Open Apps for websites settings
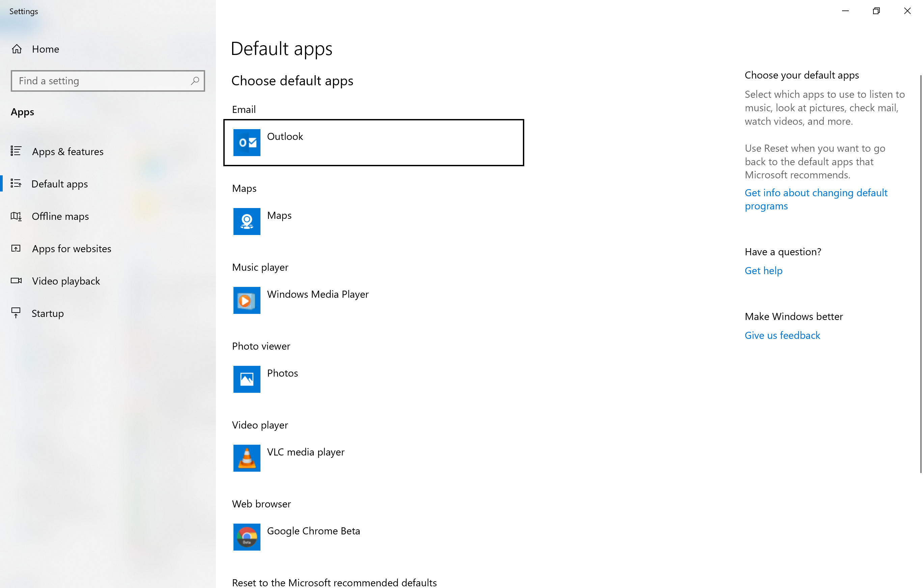The height and width of the screenshot is (588, 923). tap(107, 248)
